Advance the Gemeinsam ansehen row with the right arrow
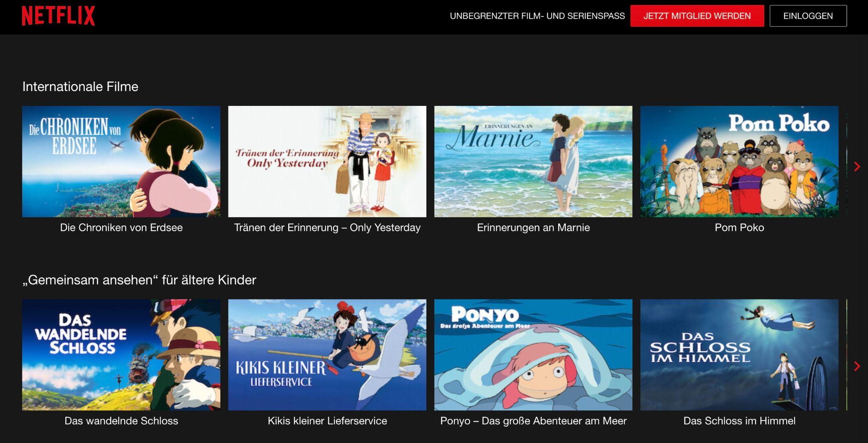Image resolution: width=868 pixels, height=443 pixels. (x=857, y=366)
